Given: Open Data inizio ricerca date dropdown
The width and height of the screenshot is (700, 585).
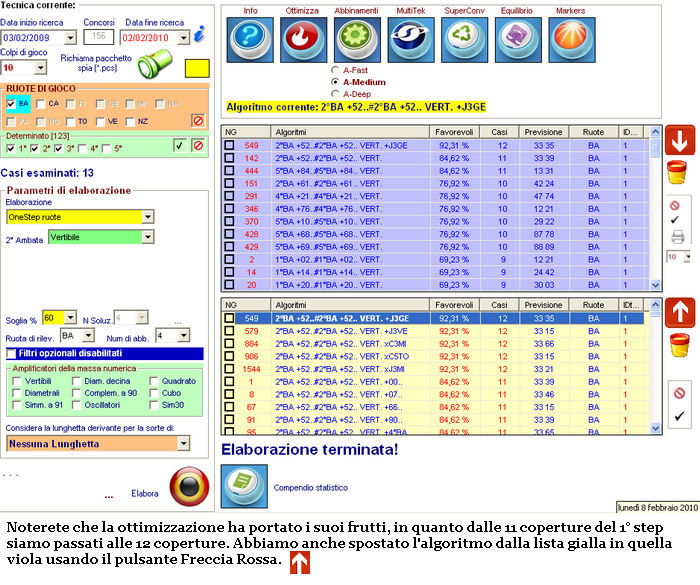Looking at the screenshot, I should [x=70, y=38].
